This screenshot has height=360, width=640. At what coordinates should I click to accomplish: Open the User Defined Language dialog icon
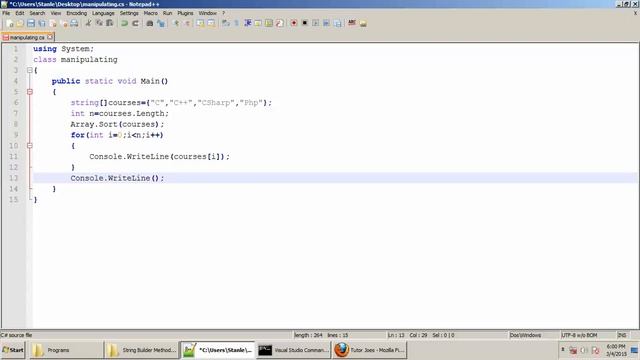pyautogui.click(x=258, y=23)
